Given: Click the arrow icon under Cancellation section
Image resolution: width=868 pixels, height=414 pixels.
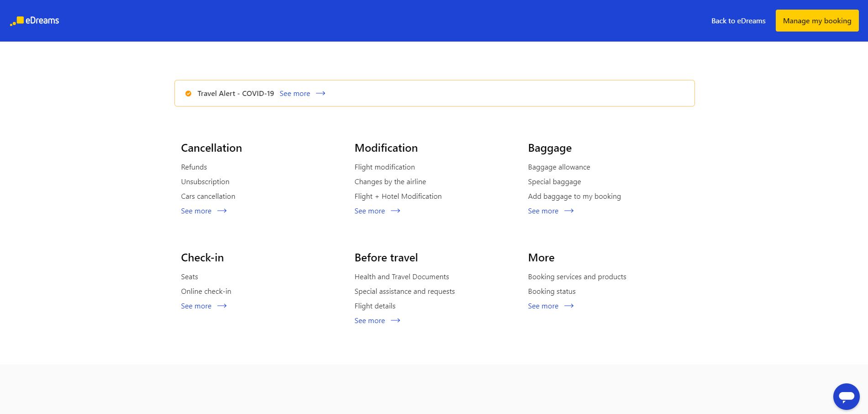Looking at the screenshot, I should point(222,211).
